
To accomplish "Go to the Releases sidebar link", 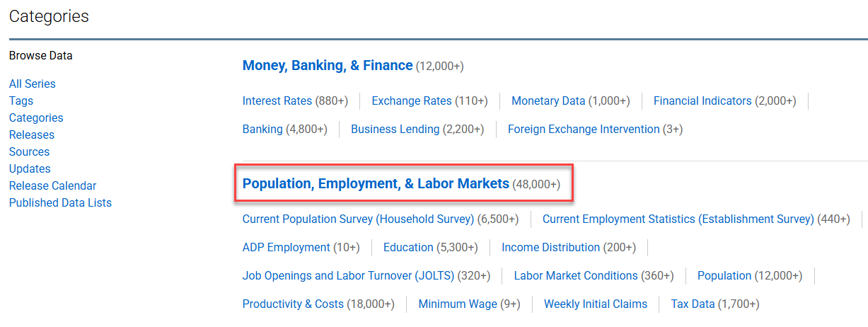I will [32, 134].
